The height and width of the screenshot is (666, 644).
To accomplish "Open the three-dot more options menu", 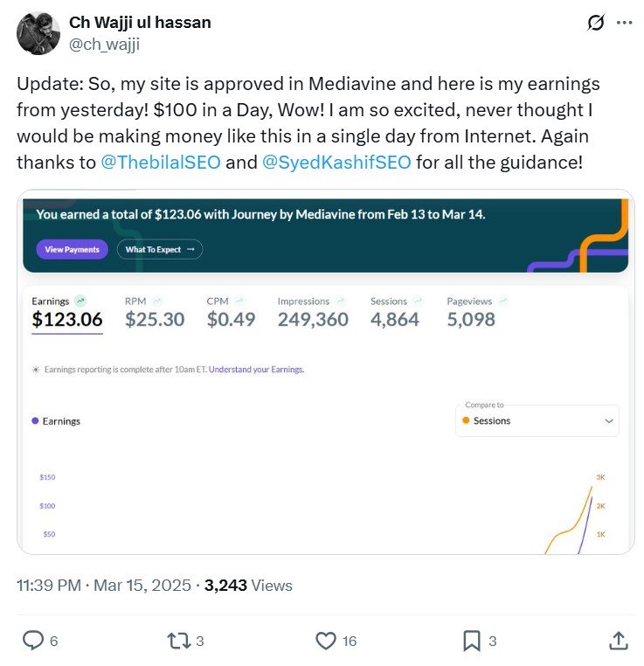I will (624, 23).
